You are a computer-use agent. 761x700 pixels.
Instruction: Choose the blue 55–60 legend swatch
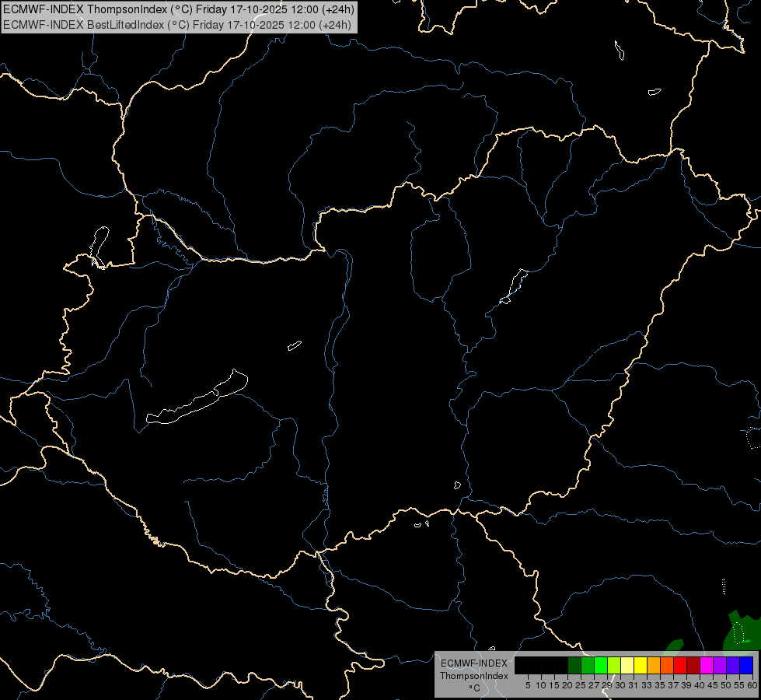point(746,666)
